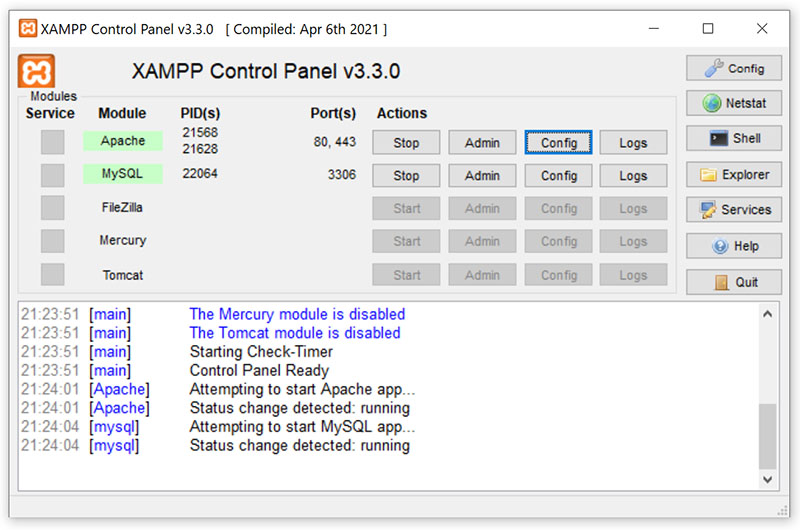The height and width of the screenshot is (530, 800).
Task: Click MySQL PID 22064
Action: point(200,173)
